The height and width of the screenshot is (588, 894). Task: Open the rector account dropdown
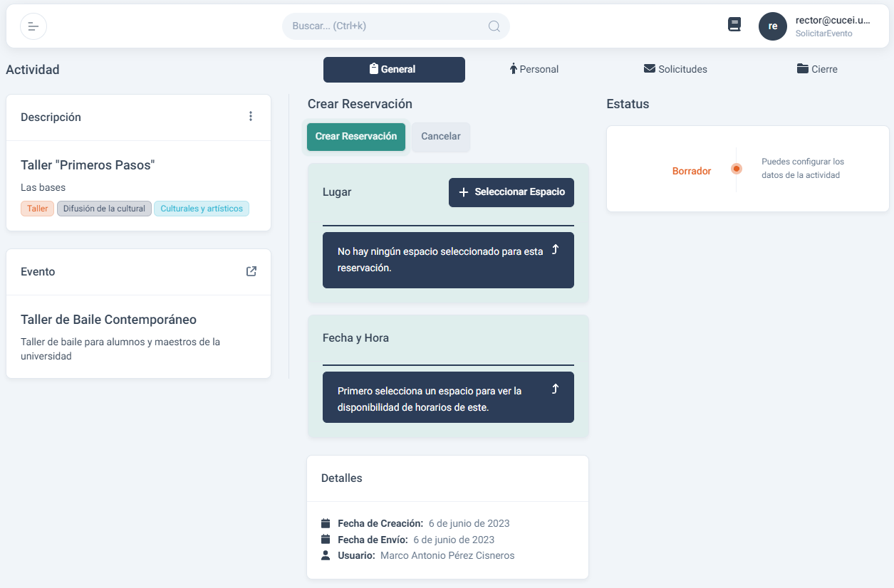coord(832,26)
